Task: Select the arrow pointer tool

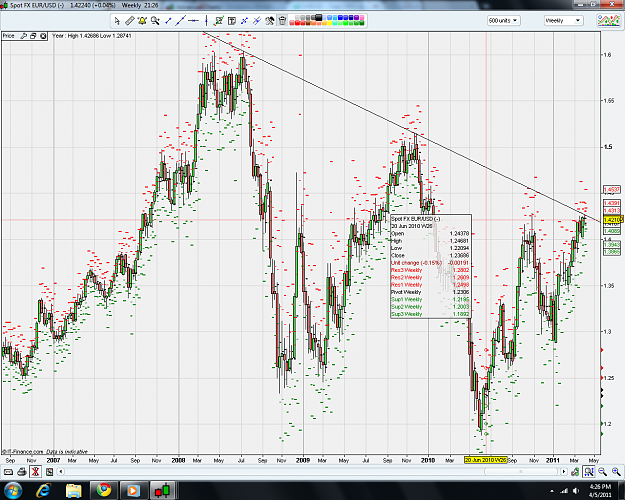Action: point(117,21)
